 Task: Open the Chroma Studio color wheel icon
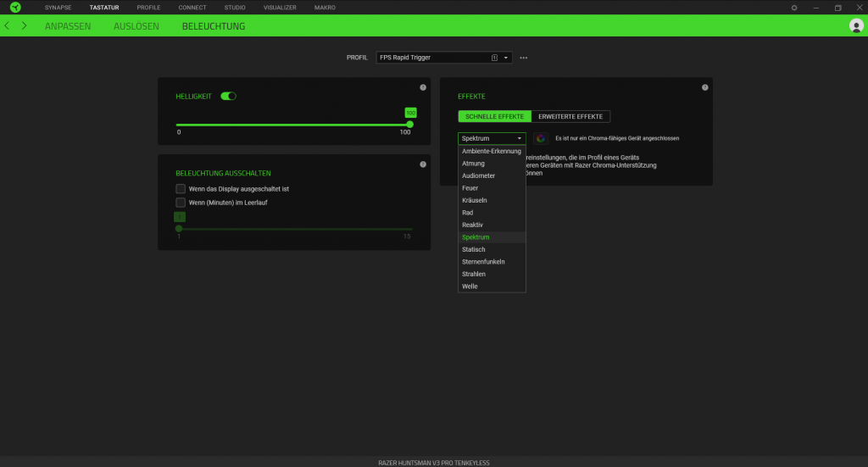(x=541, y=138)
